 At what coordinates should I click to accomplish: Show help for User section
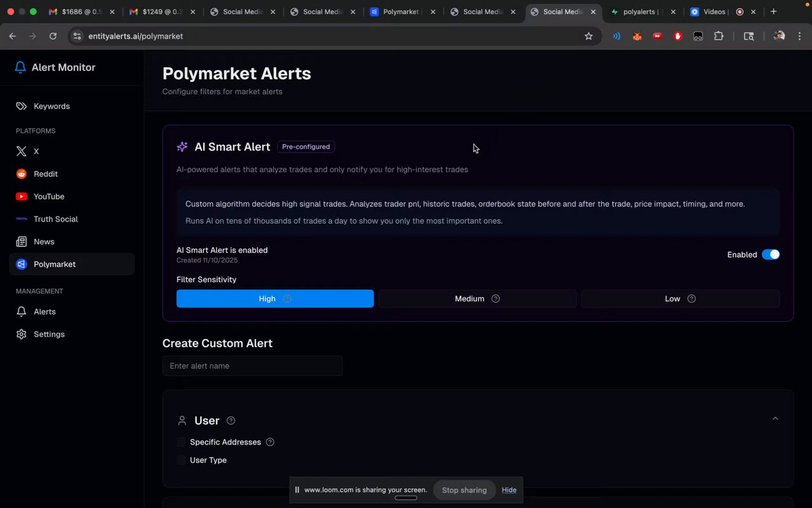pyautogui.click(x=231, y=420)
